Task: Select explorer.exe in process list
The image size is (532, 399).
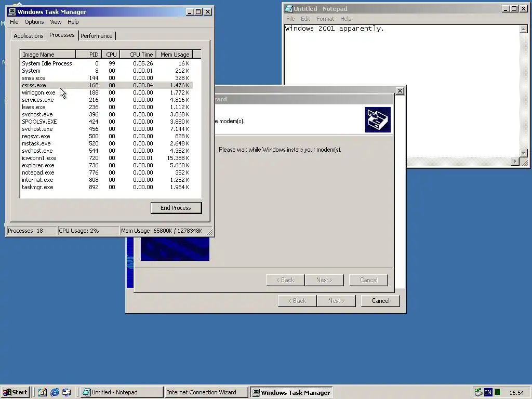Action: tap(107, 165)
